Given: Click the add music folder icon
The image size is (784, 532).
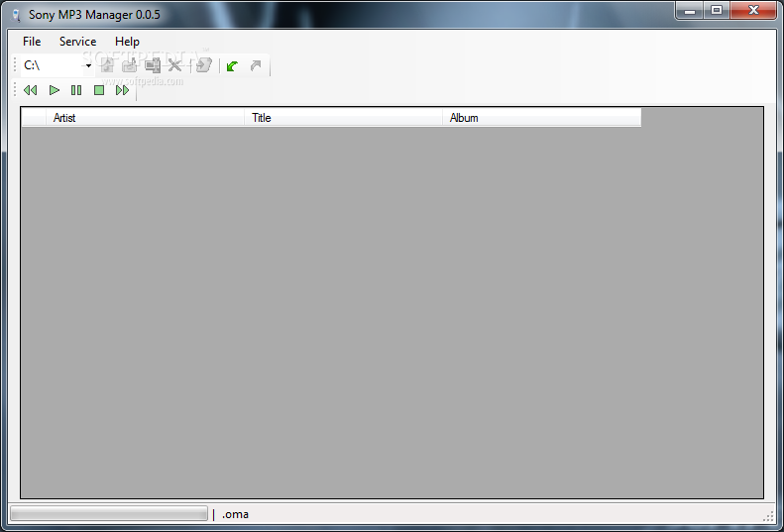Looking at the screenshot, I should click(x=130, y=65).
